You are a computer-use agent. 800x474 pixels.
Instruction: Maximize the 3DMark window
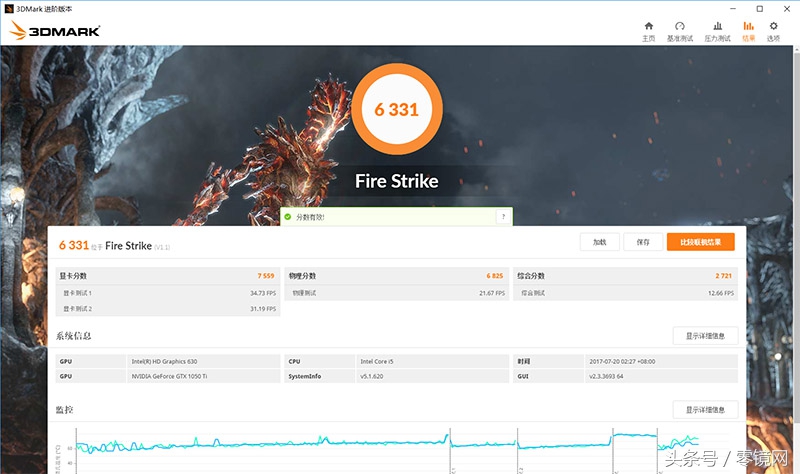pos(760,9)
